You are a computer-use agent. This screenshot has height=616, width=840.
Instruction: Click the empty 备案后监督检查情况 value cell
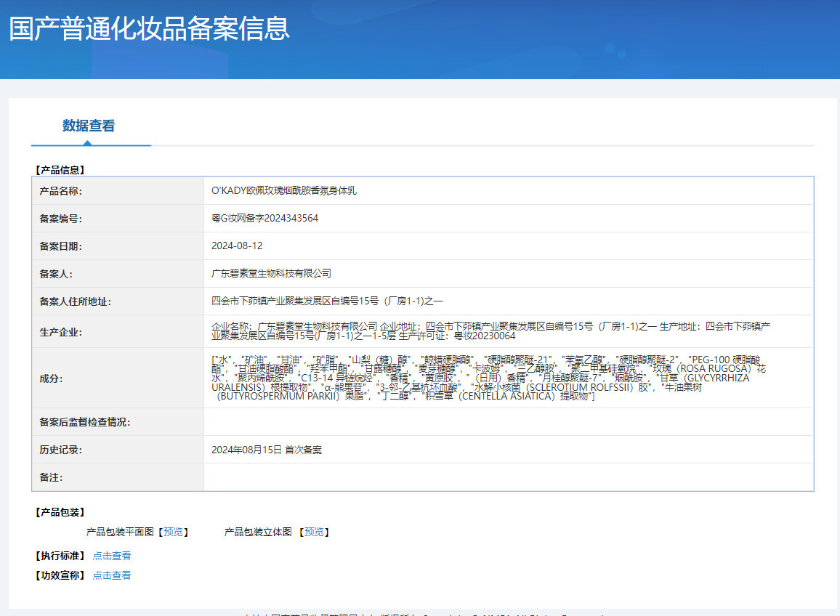(508, 422)
